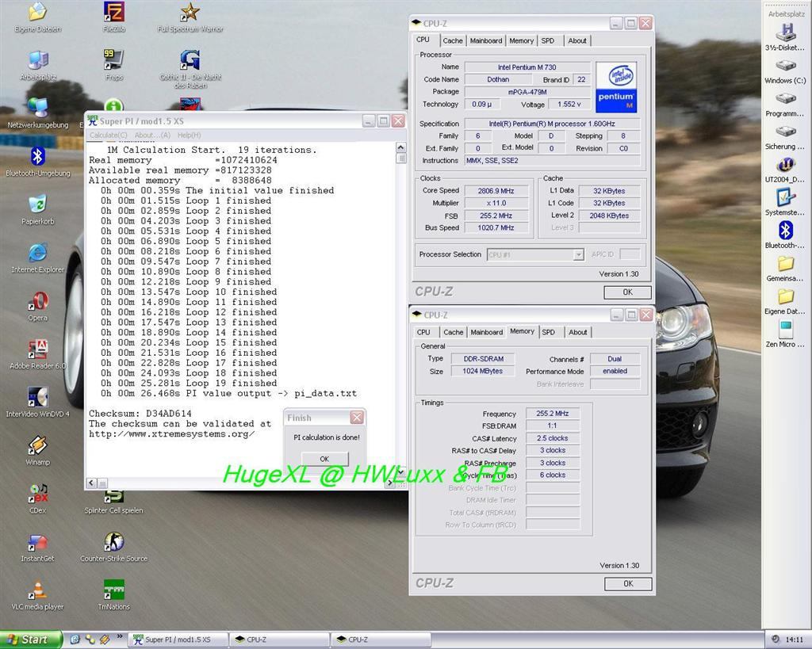
Task: Launch the Winamp desktop shortcut
Action: 38,451
